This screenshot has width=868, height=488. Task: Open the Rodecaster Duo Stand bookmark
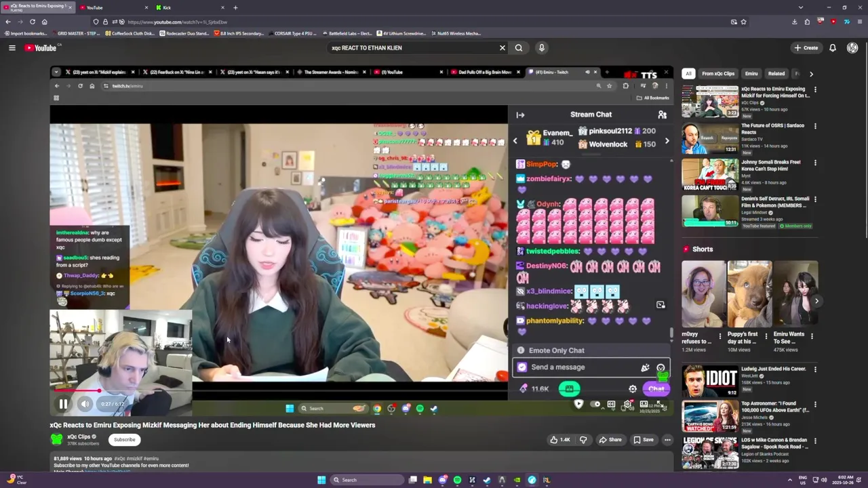[184, 33]
